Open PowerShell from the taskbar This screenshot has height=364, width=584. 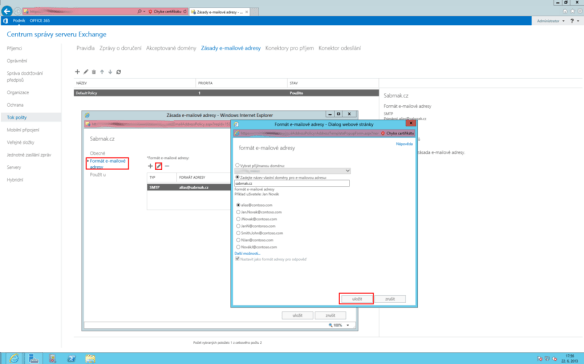point(71,358)
